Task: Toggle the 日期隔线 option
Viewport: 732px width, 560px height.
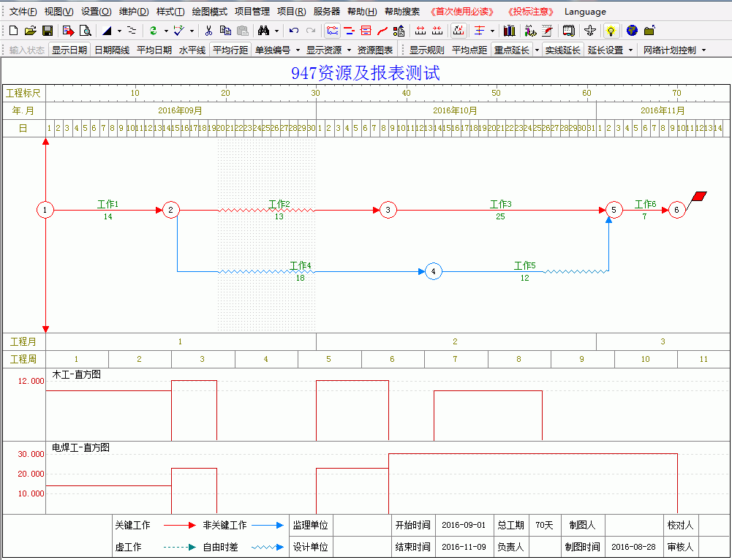Action: tap(112, 50)
